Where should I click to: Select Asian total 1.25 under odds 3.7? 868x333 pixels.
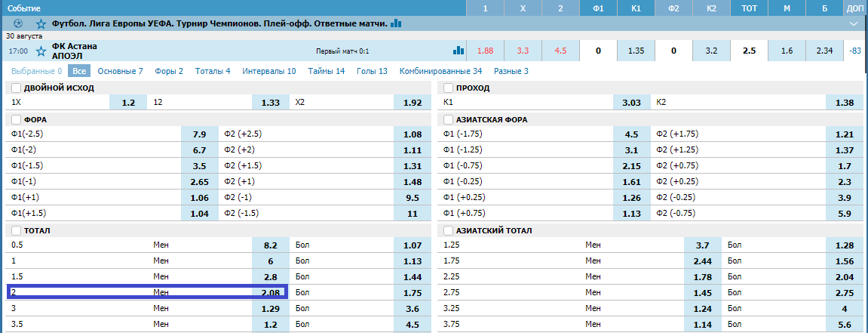(703, 245)
